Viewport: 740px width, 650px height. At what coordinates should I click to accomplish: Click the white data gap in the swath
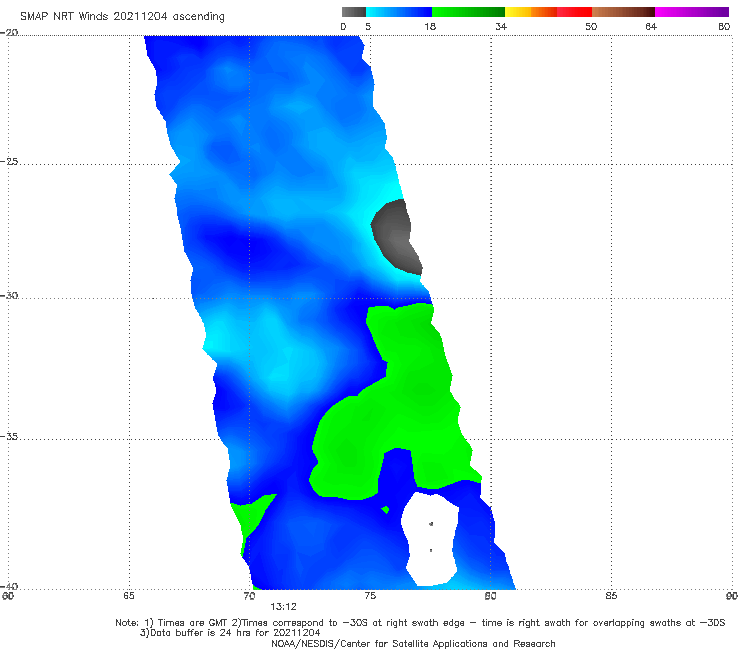(x=429, y=538)
